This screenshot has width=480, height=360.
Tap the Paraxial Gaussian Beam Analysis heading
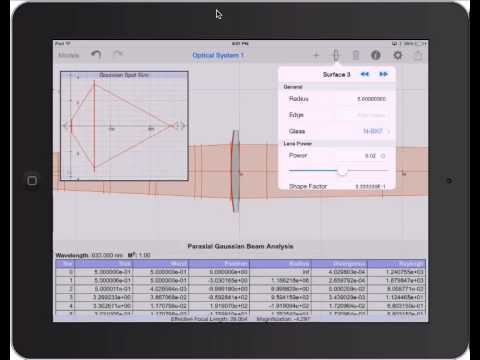240,246
